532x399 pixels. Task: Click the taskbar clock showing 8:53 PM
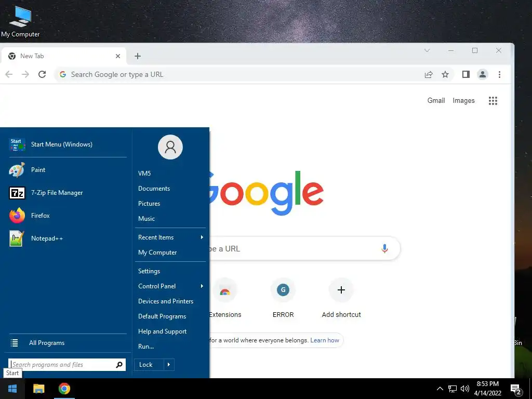(x=487, y=389)
